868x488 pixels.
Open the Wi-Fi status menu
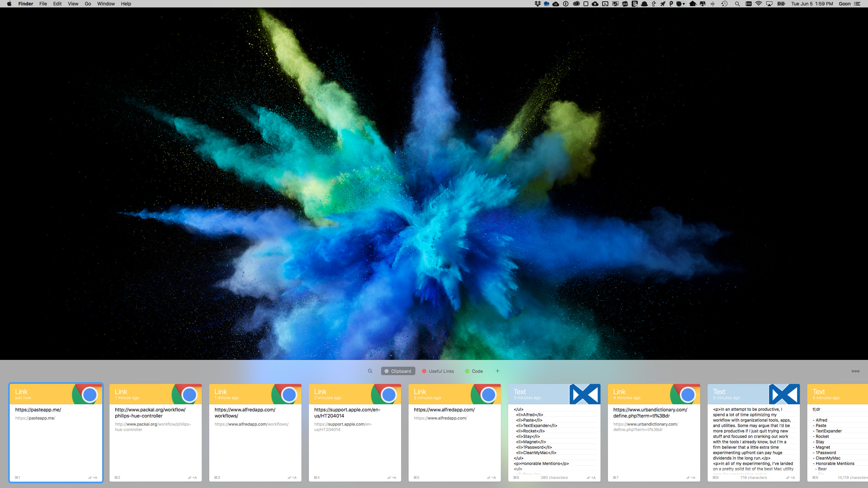pyautogui.click(x=758, y=4)
